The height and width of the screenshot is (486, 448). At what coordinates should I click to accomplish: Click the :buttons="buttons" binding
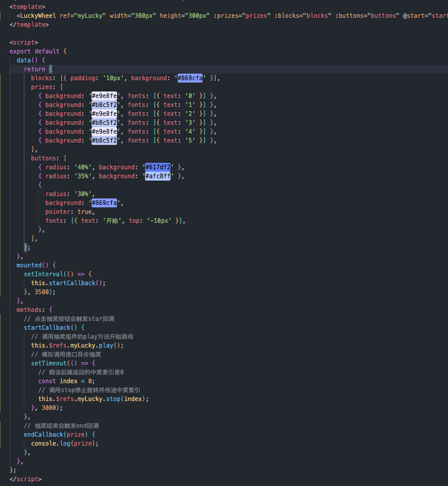point(367,15)
